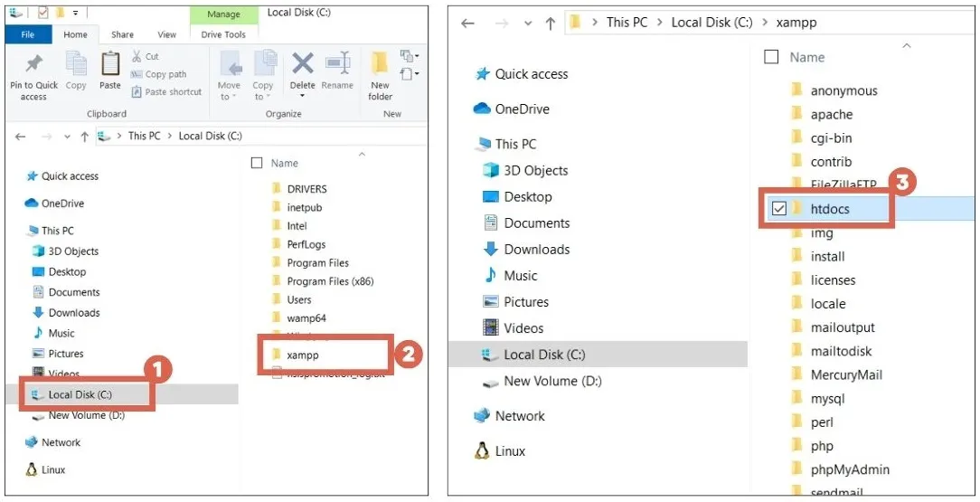Open Documents in left window sidebar
The height and width of the screenshot is (502, 980).
66,292
